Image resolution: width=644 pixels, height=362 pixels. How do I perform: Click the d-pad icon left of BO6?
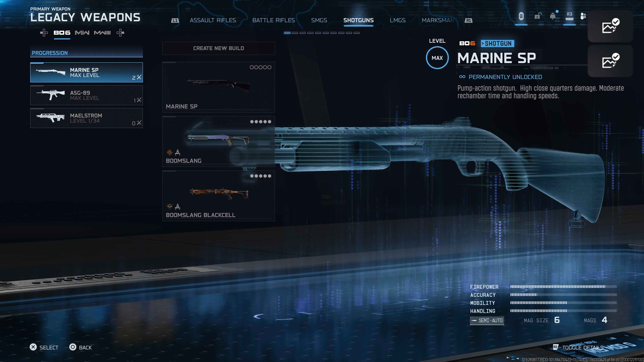pos(44,33)
